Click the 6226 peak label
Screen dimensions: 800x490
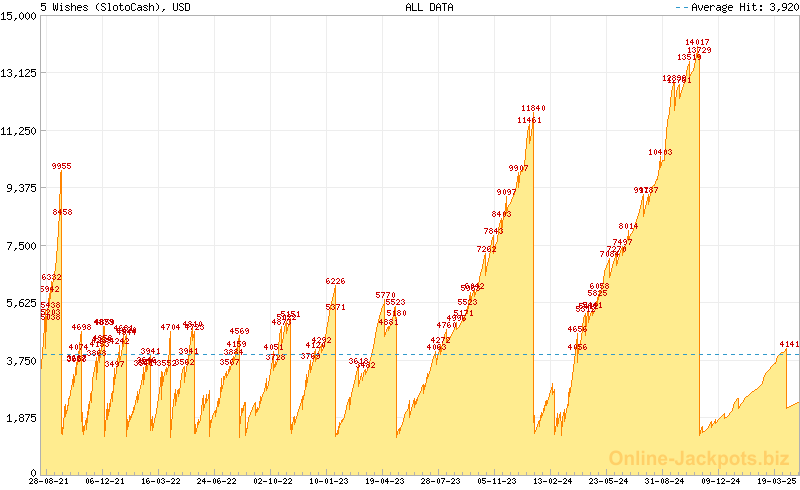coord(335,281)
